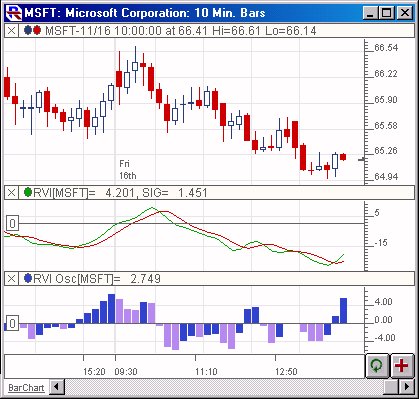The height and width of the screenshot is (399, 419).
Task: Click the blue RVI Osc color dot
Action: tap(28, 278)
